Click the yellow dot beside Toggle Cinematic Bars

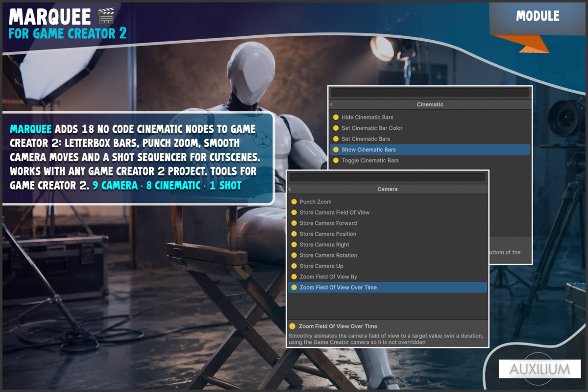[x=336, y=160]
